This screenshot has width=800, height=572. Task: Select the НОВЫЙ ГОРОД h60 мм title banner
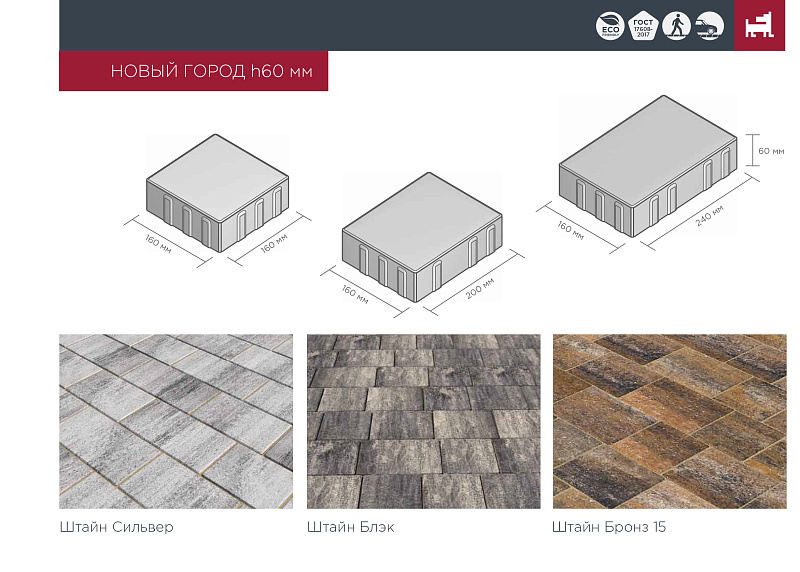click(193, 71)
